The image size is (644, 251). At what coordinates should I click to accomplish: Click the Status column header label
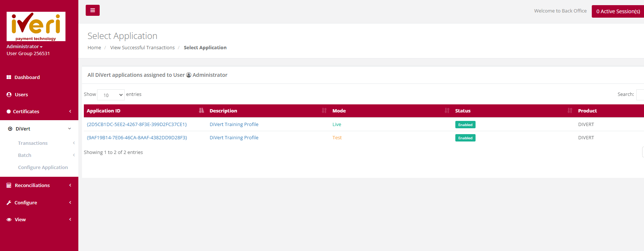(x=463, y=111)
